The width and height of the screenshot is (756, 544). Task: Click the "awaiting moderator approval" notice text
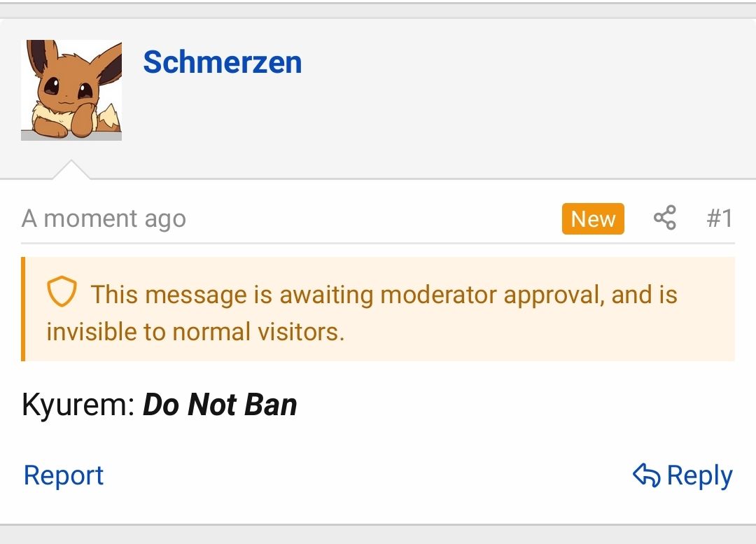(x=384, y=294)
